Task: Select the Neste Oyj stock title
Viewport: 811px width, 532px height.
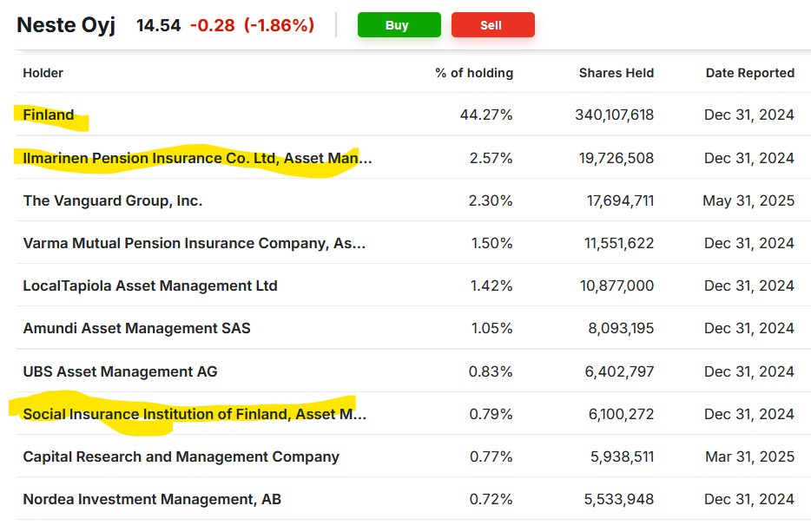Action: (66, 25)
